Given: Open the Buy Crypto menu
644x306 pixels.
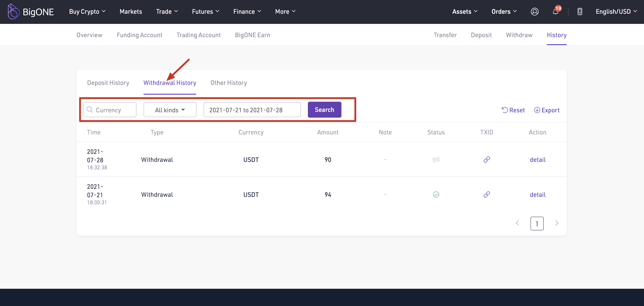Looking at the screenshot, I should [87, 11].
